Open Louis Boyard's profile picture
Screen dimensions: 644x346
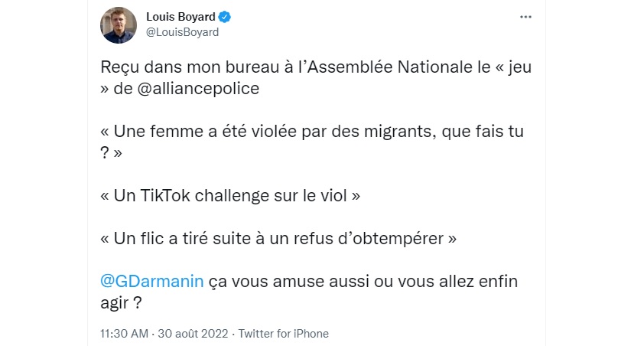[119, 25]
